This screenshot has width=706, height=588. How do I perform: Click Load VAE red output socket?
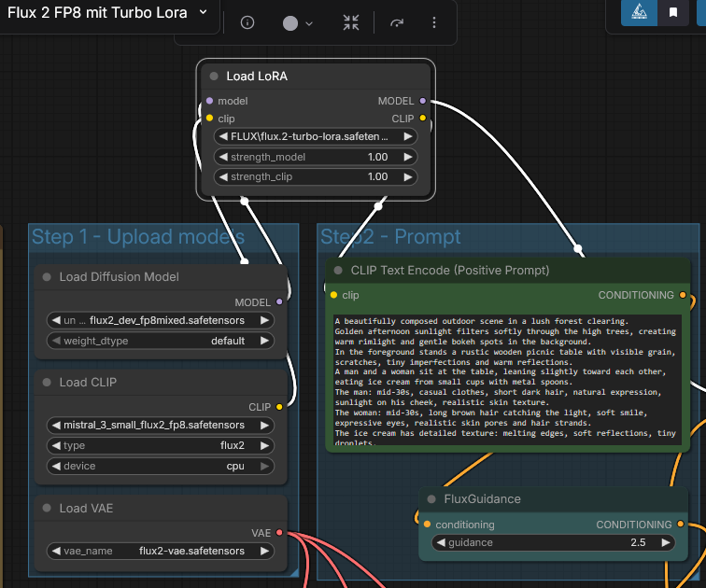pyautogui.click(x=279, y=533)
